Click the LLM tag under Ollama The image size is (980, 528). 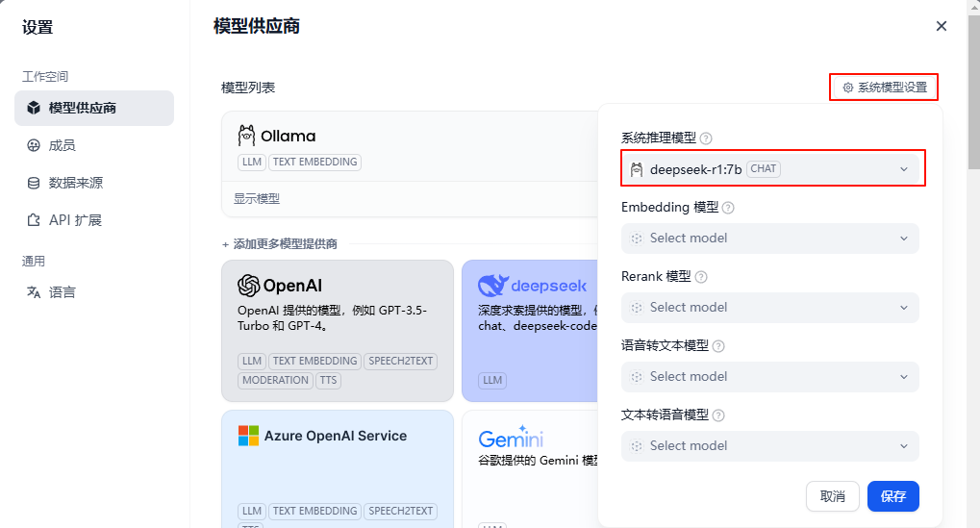click(252, 162)
